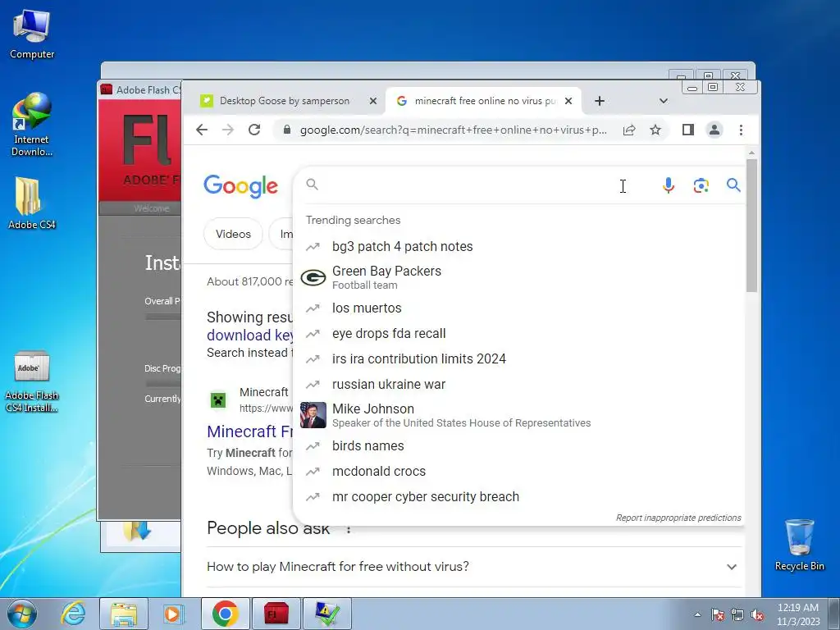The image size is (840, 630).
Task: Open the Minecraft result title link
Action: pos(249,431)
